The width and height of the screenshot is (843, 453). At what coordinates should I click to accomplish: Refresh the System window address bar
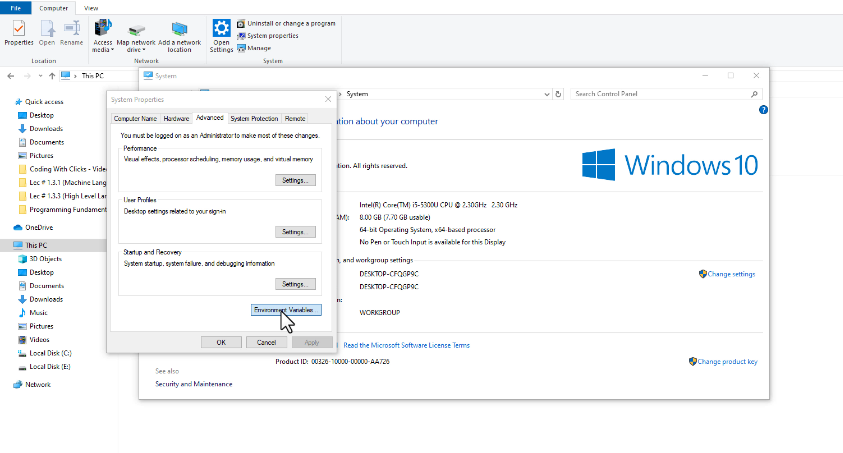tap(558, 94)
